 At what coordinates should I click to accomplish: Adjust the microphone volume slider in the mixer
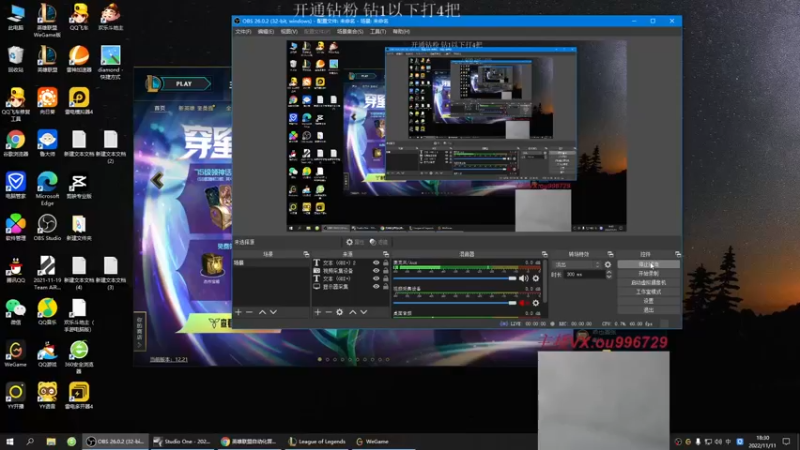[x=455, y=278]
